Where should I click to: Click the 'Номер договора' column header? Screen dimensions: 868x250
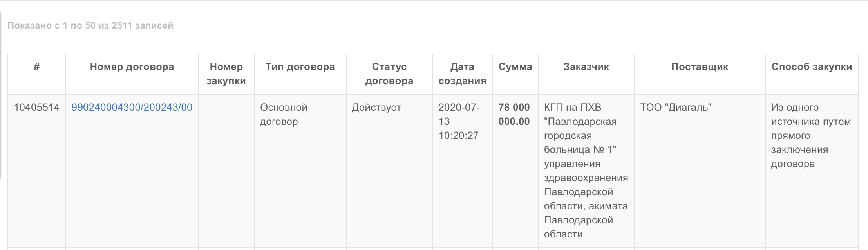132,67
